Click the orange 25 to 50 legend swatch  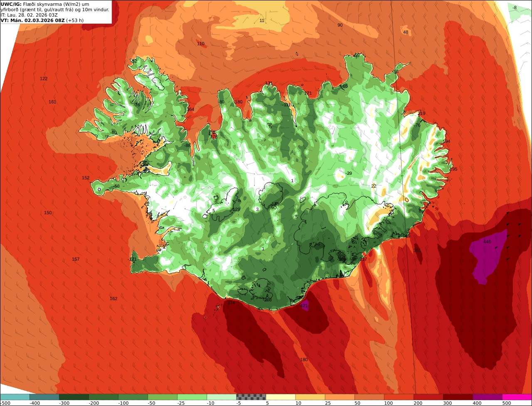340,397
